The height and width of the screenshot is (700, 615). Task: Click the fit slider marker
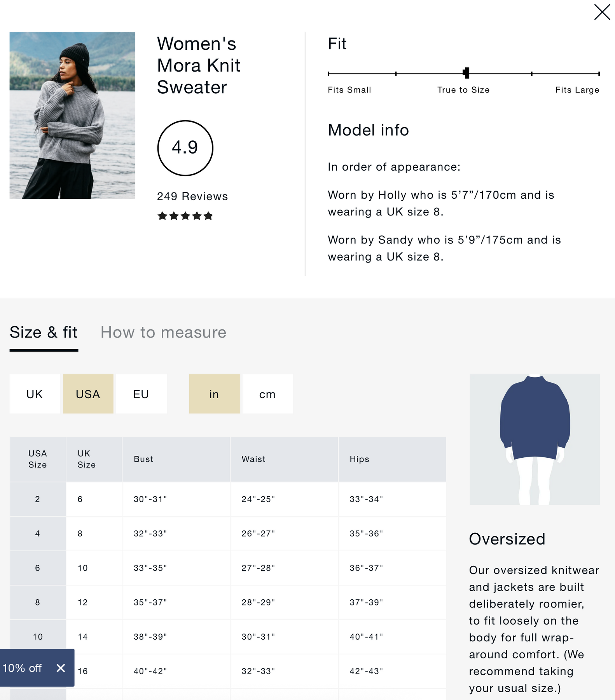pyautogui.click(x=466, y=73)
